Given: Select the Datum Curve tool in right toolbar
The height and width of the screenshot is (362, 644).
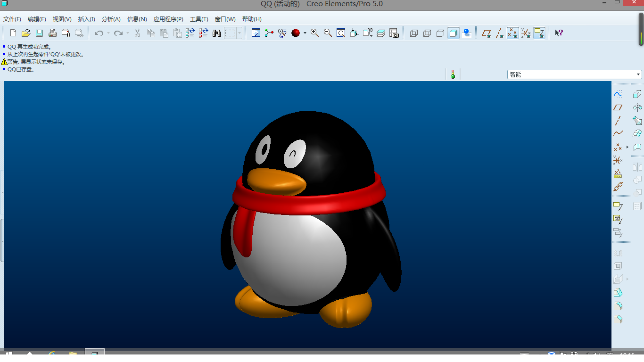Looking at the screenshot, I should [x=618, y=134].
